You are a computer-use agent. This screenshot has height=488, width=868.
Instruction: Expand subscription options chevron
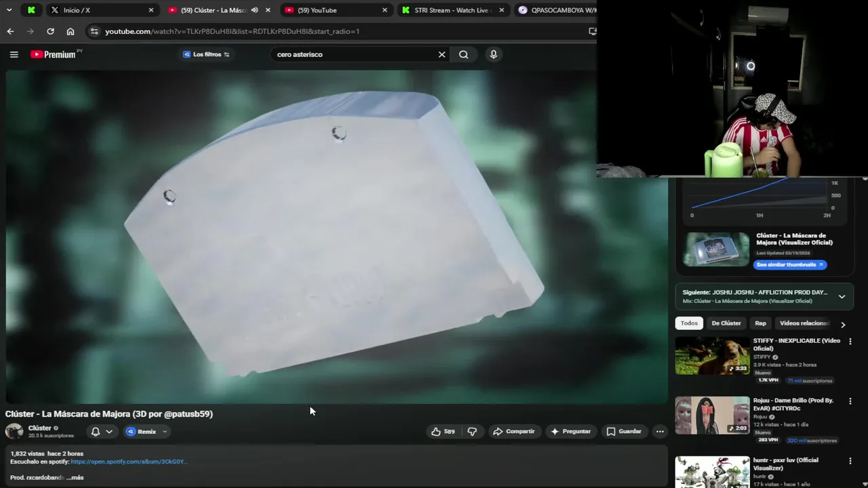109,431
